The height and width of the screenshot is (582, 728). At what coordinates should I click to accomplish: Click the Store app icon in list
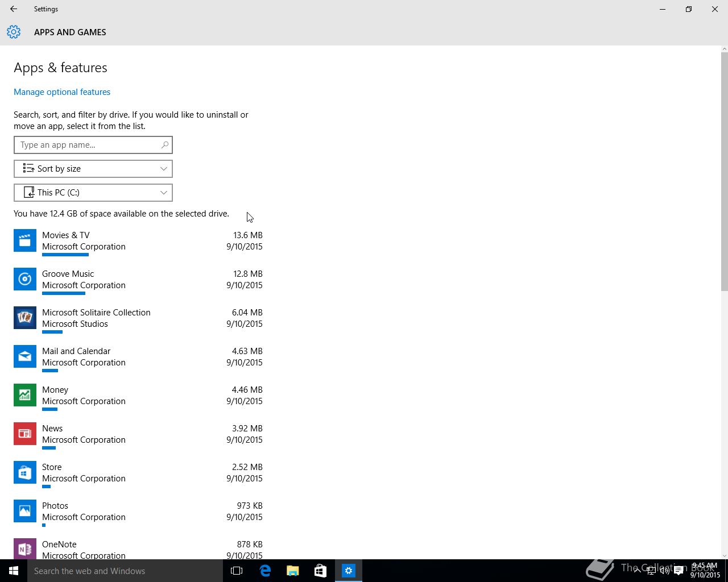[x=24, y=473]
